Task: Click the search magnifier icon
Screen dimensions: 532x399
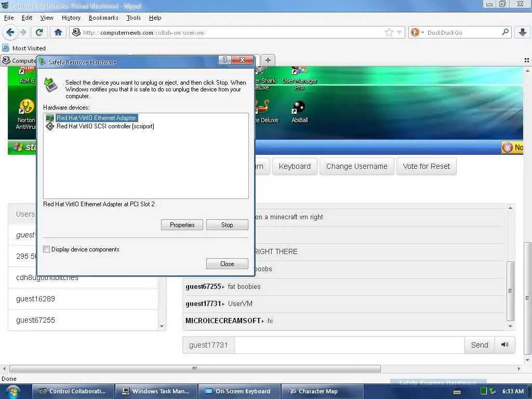Action: click(x=505, y=32)
